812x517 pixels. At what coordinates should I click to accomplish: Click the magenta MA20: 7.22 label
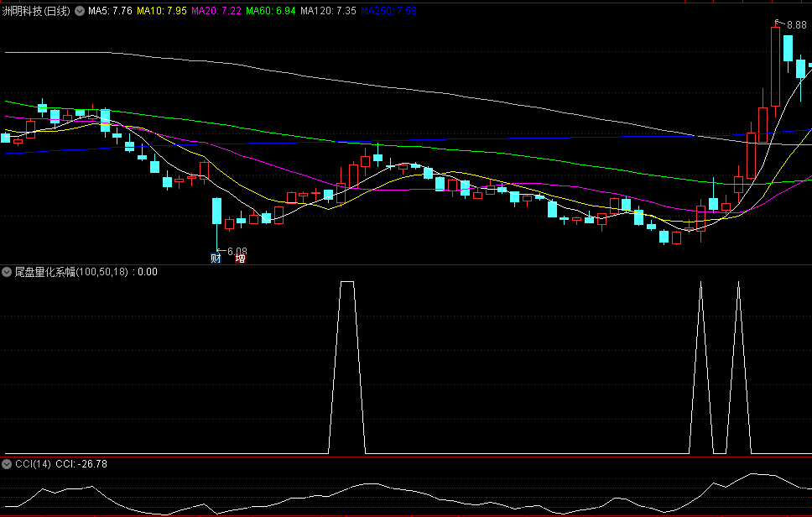coord(216,11)
